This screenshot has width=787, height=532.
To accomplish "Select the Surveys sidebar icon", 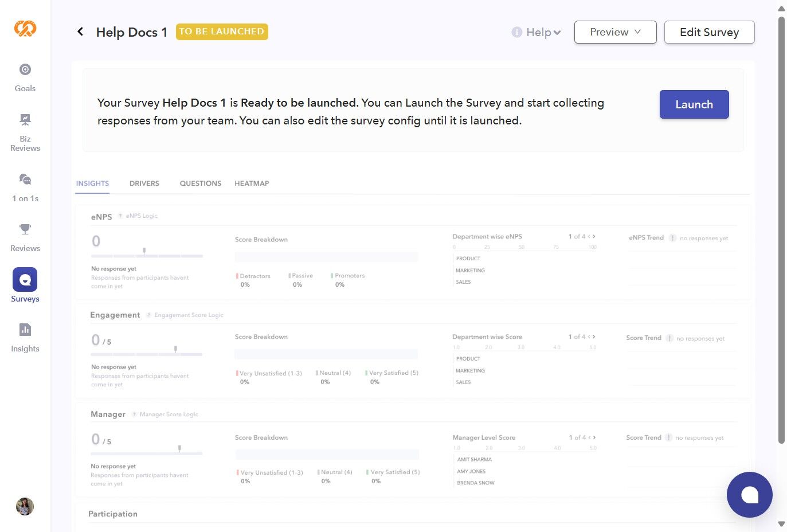I will 25,280.
